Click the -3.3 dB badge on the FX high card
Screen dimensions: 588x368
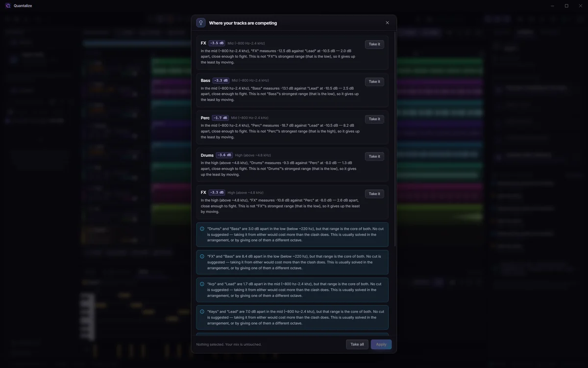tap(217, 192)
